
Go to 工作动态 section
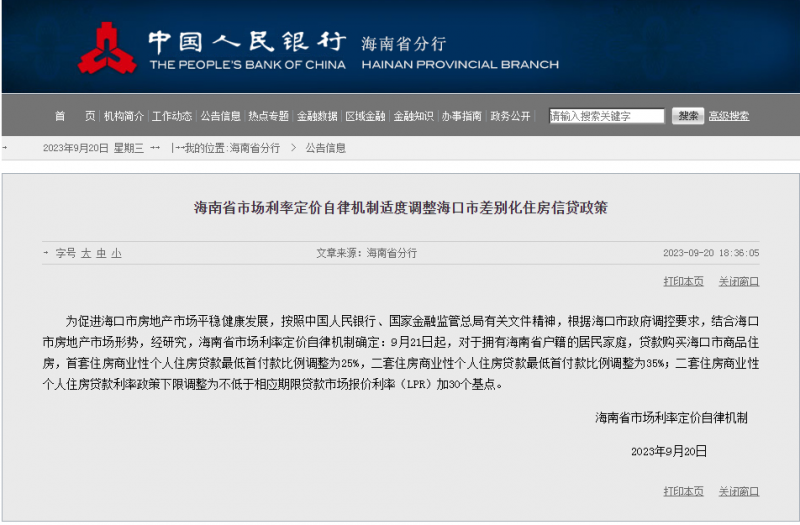172,116
